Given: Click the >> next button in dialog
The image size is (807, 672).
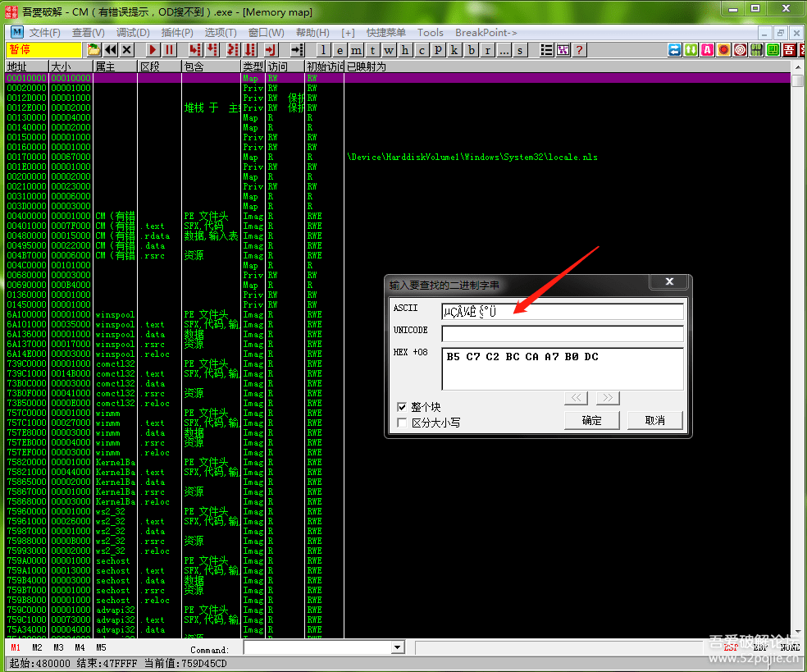Looking at the screenshot, I should pyautogui.click(x=608, y=397).
